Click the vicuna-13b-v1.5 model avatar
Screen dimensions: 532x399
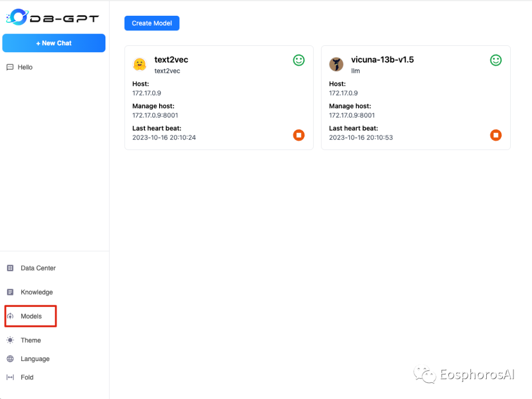click(x=336, y=64)
